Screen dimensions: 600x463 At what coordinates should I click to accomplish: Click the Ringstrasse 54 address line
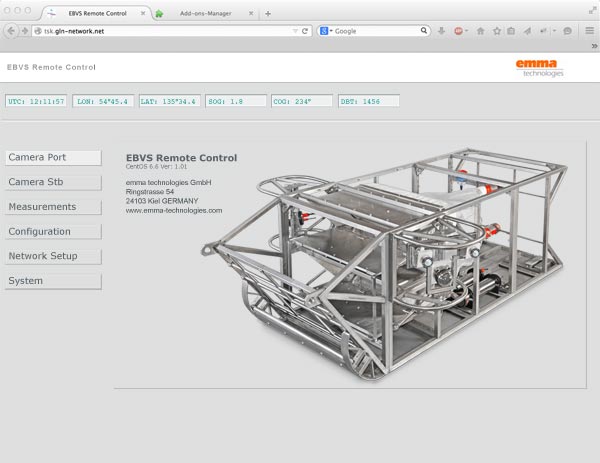coord(150,192)
